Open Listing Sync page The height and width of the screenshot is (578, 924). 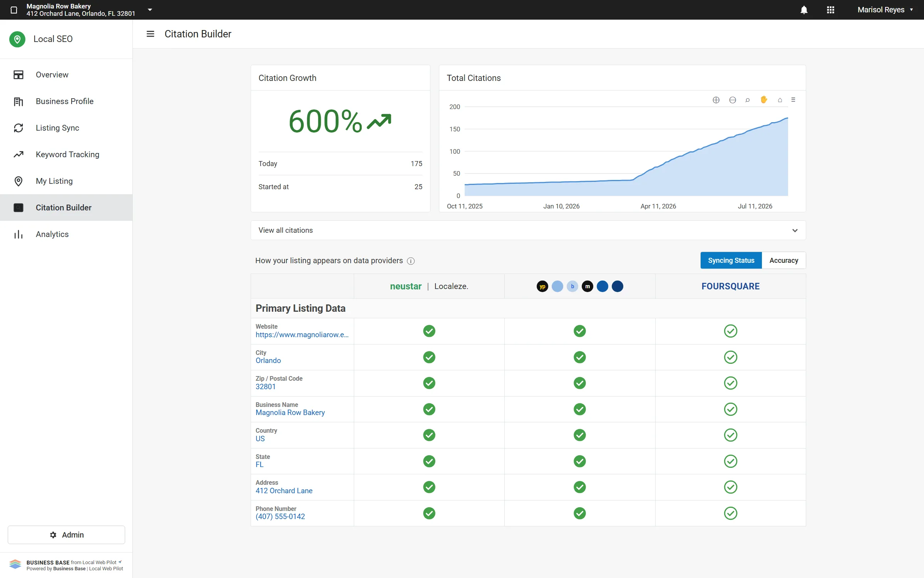[66, 128]
